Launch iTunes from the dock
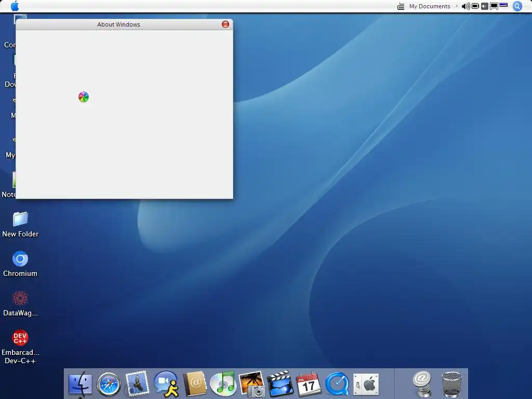Image resolution: width=532 pixels, height=399 pixels. [x=223, y=384]
